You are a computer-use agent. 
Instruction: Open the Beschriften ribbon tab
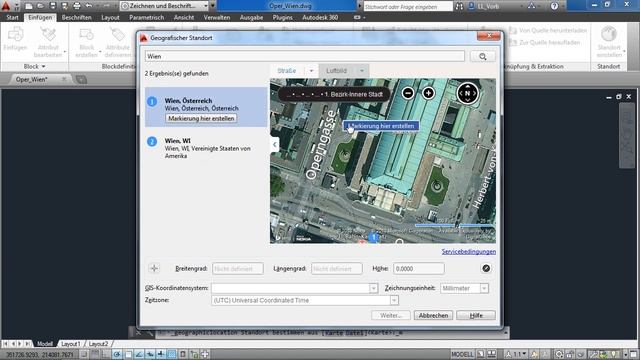click(77, 18)
